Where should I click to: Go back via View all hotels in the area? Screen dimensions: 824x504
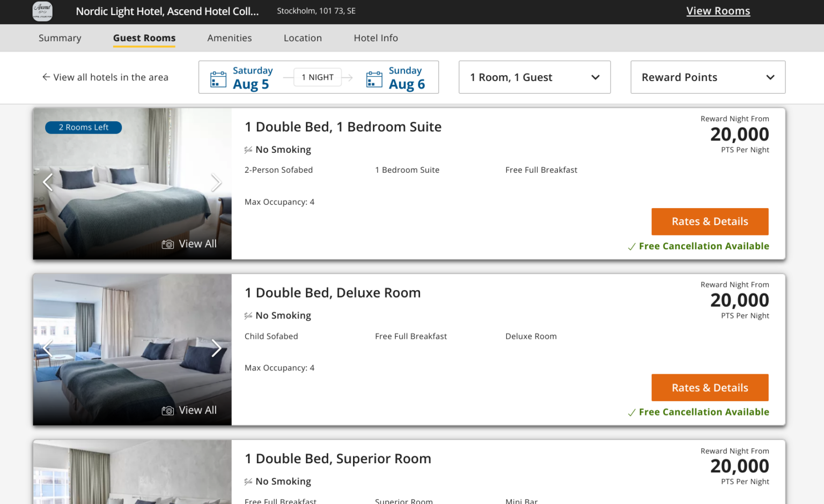(x=105, y=77)
